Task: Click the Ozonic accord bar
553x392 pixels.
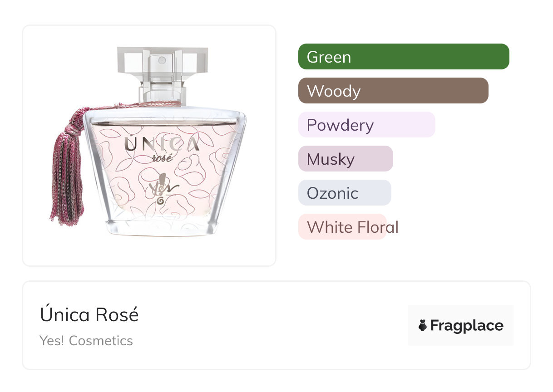Action: (x=344, y=193)
